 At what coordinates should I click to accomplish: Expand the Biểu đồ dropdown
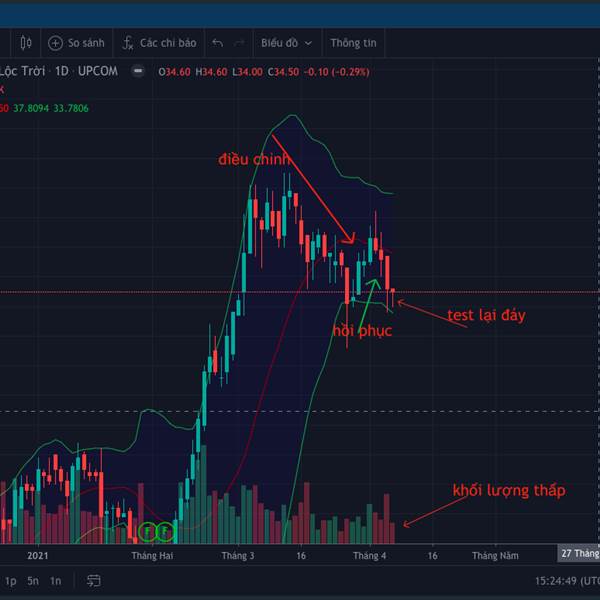pos(286,43)
